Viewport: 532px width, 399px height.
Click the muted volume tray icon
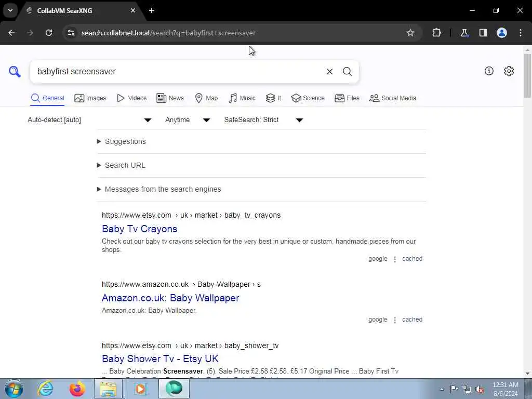coord(480,389)
